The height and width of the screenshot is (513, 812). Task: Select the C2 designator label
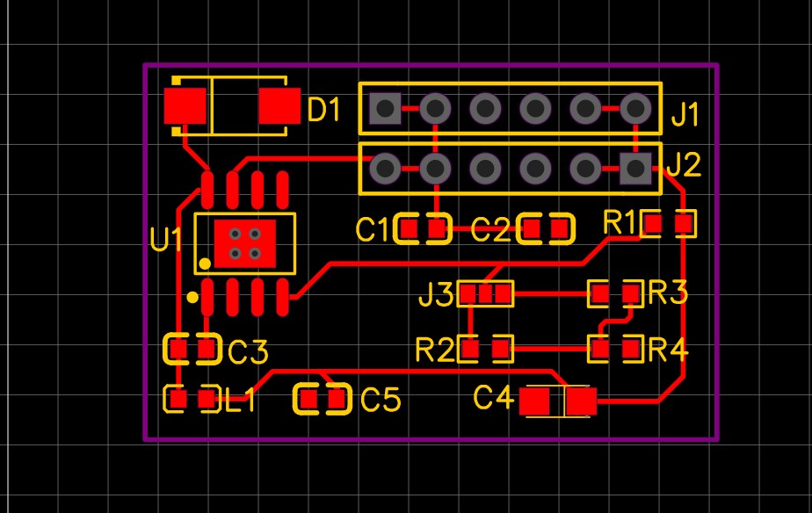click(491, 230)
